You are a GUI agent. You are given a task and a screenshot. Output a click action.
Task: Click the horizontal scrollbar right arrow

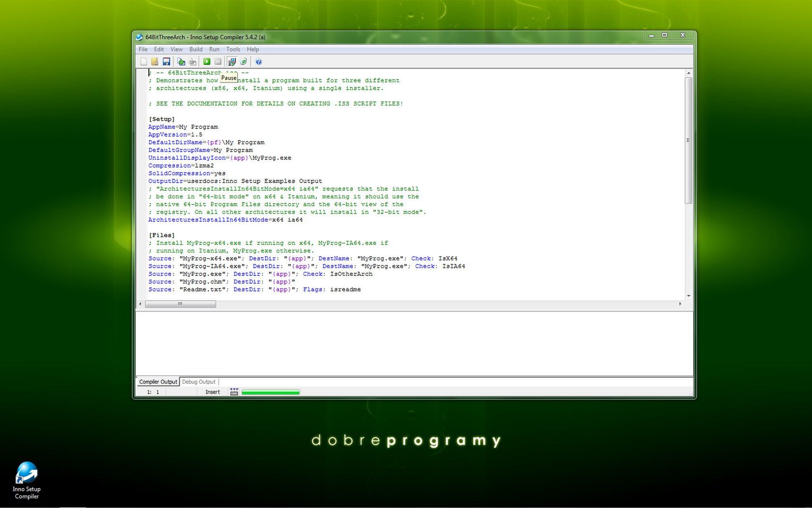point(680,304)
